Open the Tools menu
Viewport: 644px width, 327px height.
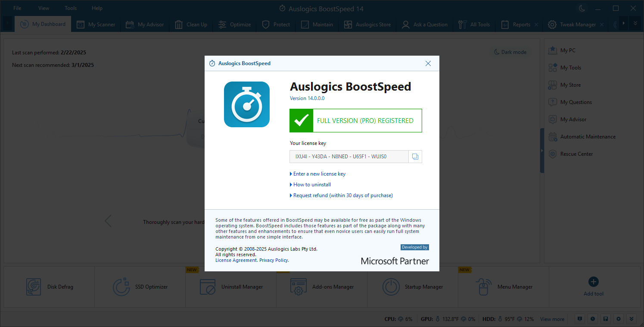pyautogui.click(x=71, y=8)
